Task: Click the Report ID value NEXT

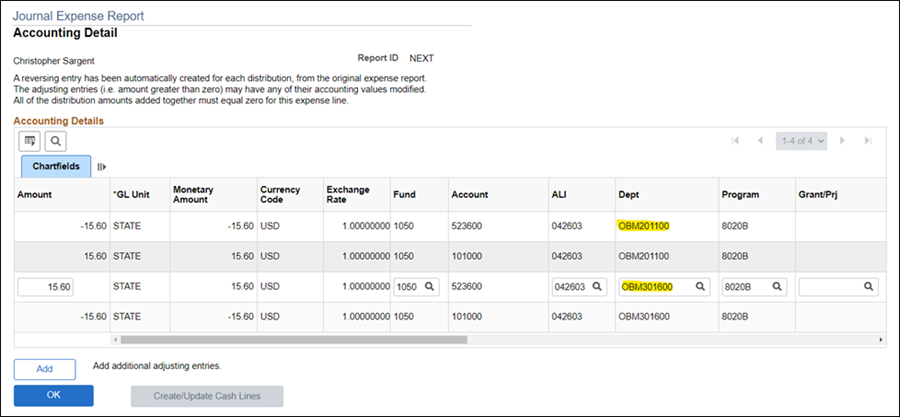Action: (x=421, y=59)
